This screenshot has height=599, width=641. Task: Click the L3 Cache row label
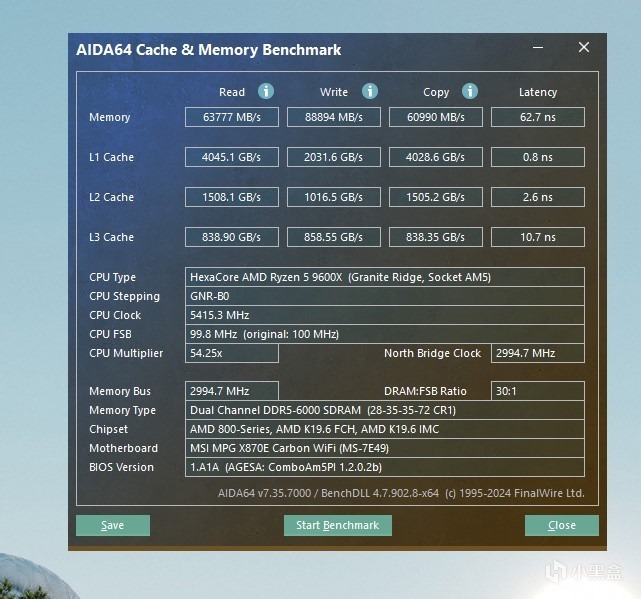(x=111, y=237)
